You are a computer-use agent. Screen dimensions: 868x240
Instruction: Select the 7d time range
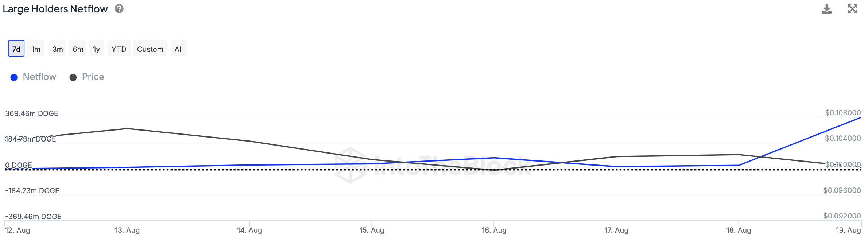pyautogui.click(x=16, y=49)
